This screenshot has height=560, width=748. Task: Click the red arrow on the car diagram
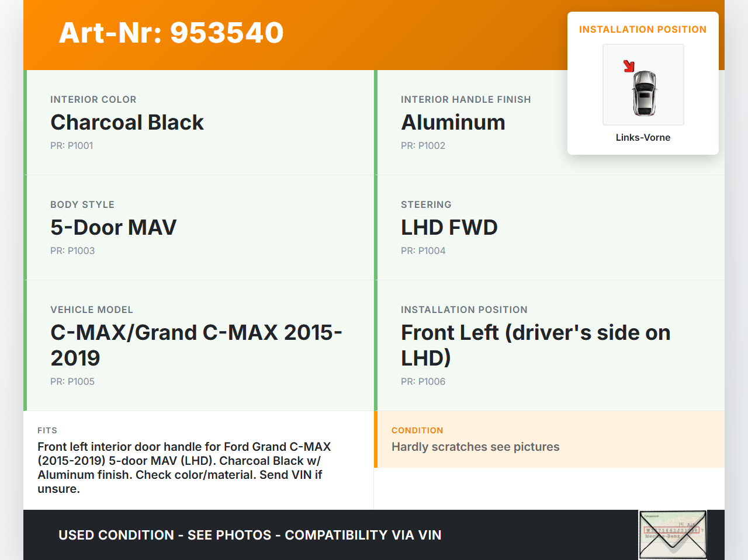point(629,66)
